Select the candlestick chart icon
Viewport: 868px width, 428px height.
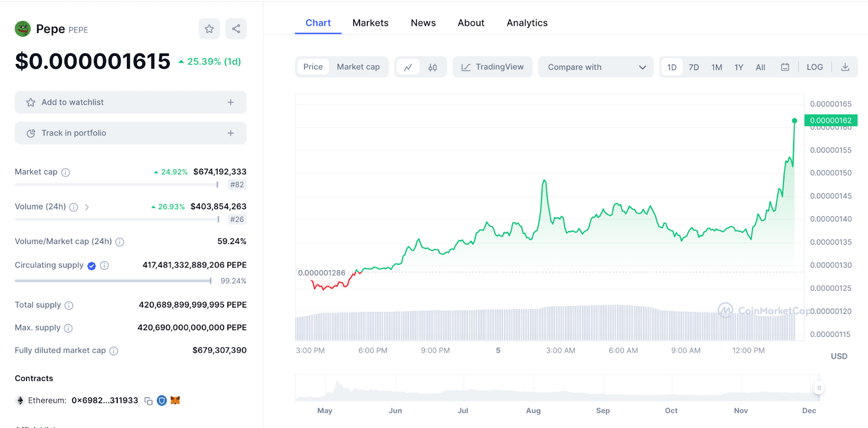[432, 67]
